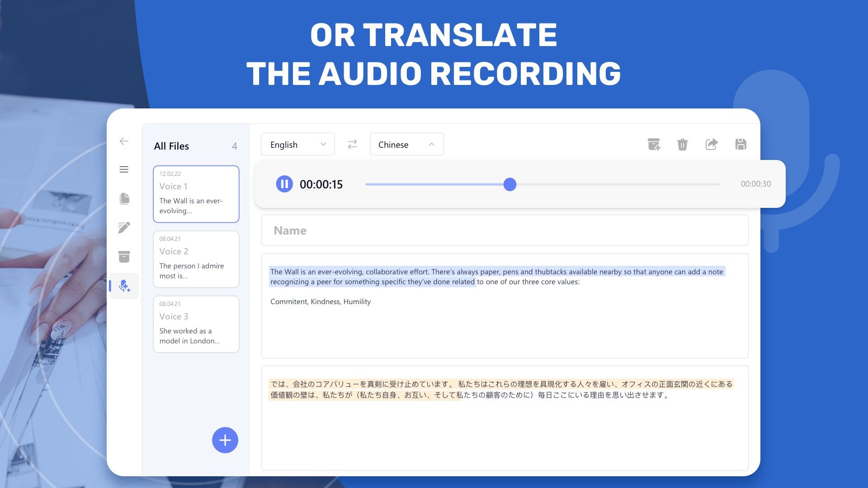Open the hamburger menu in sidebar
The width and height of the screenshot is (868, 488).
[x=124, y=169]
